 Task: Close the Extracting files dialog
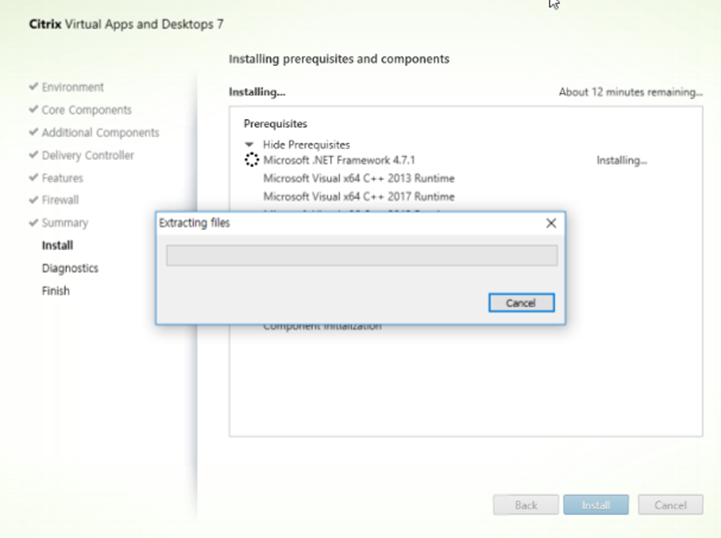coord(551,223)
